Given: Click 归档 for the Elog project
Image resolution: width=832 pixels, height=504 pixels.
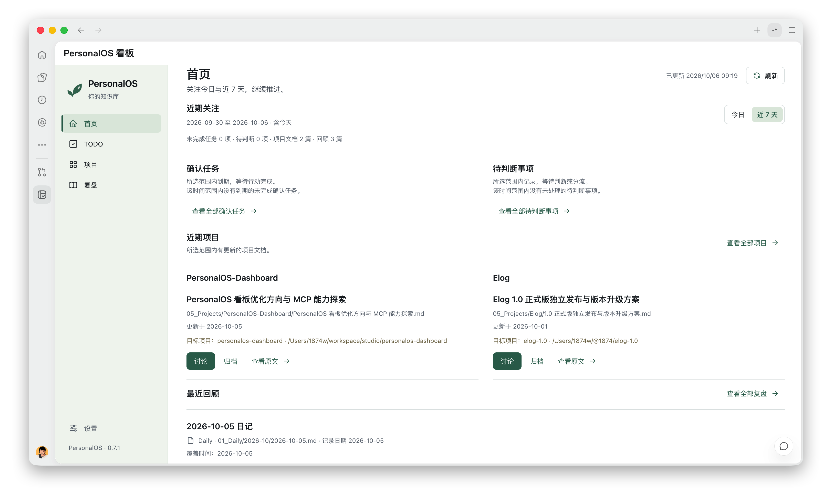Looking at the screenshot, I should coord(537,361).
